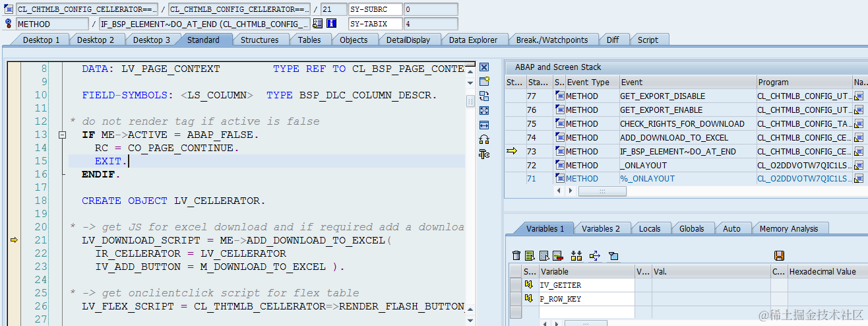
Task: Click the delete-row icon with red minus
Action: (557, 256)
